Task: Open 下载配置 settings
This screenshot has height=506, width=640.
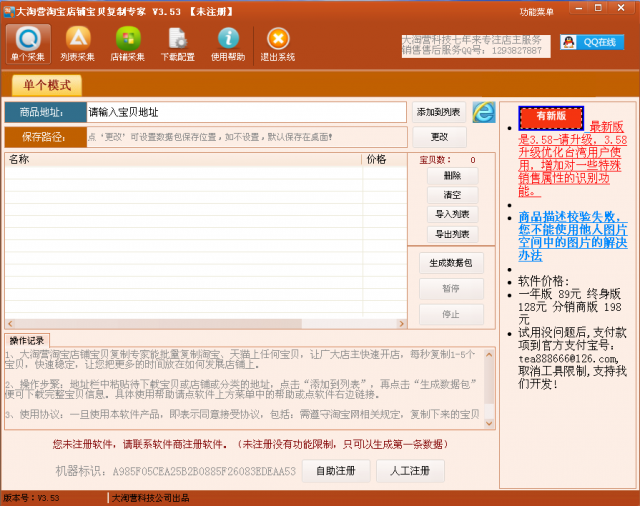Action: tap(178, 44)
